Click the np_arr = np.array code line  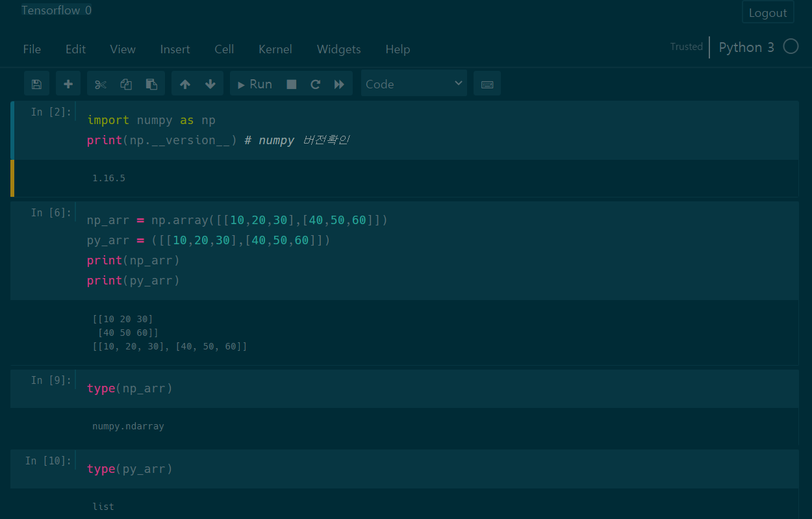(237, 220)
